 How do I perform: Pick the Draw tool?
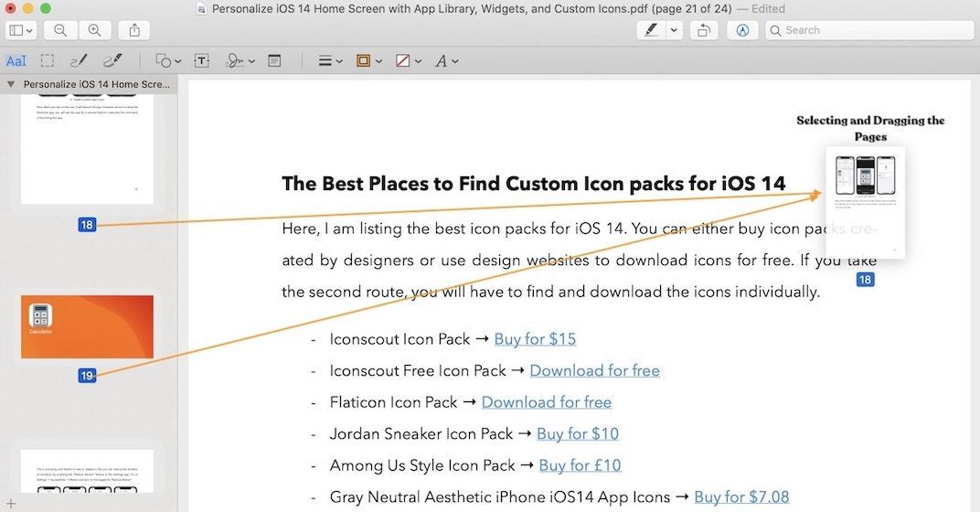click(x=112, y=61)
